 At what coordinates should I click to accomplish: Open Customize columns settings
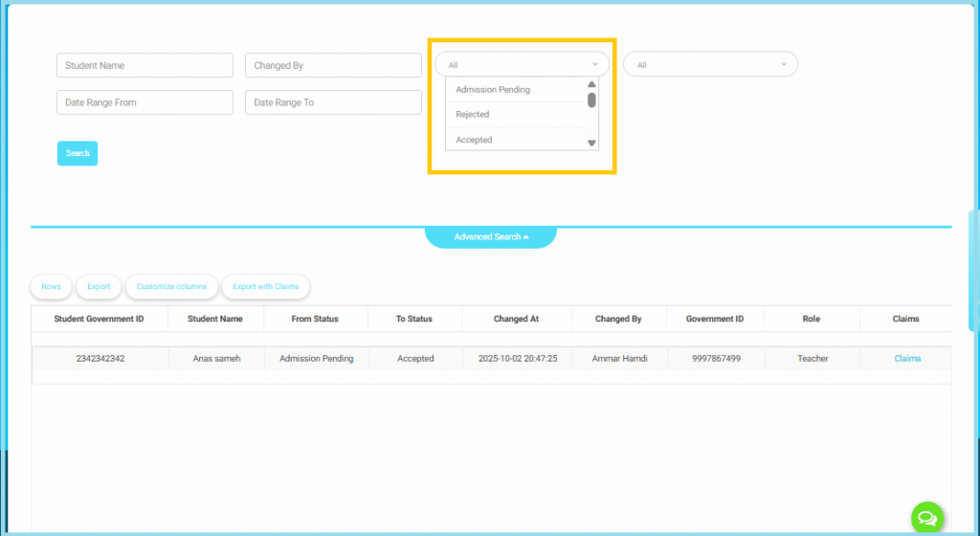pyautogui.click(x=171, y=286)
